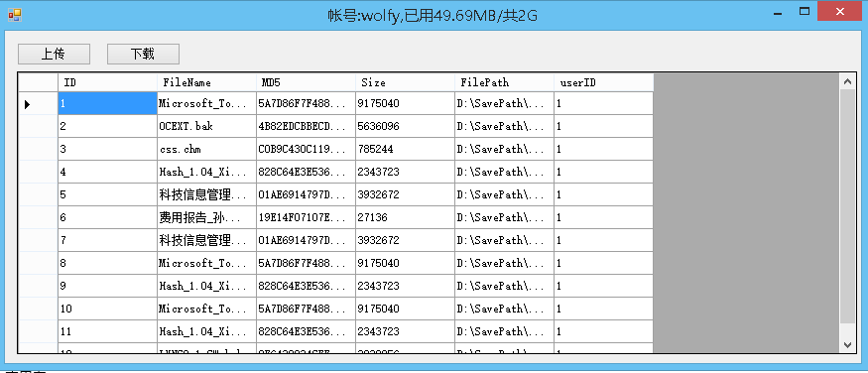
Task: Select the row header of row 9
Action: click(38, 286)
